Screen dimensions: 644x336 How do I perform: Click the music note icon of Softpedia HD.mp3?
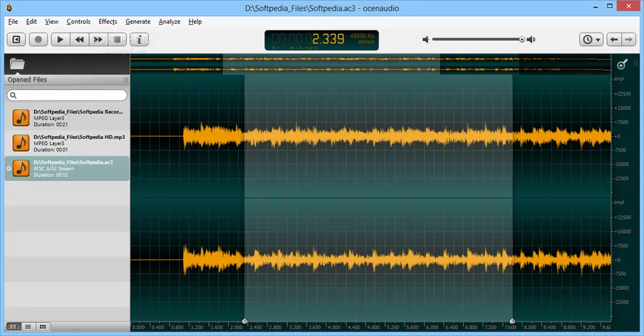tap(21, 143)
